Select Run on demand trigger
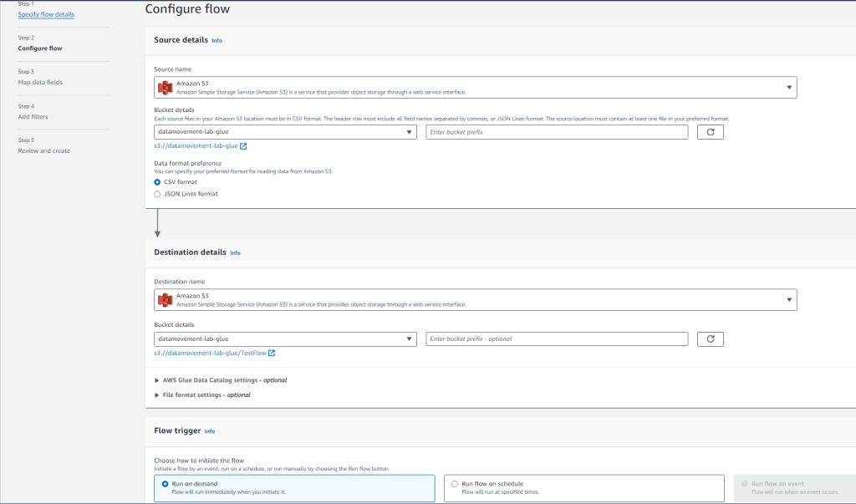Screen dimensions: 856x504 (165, 484)
